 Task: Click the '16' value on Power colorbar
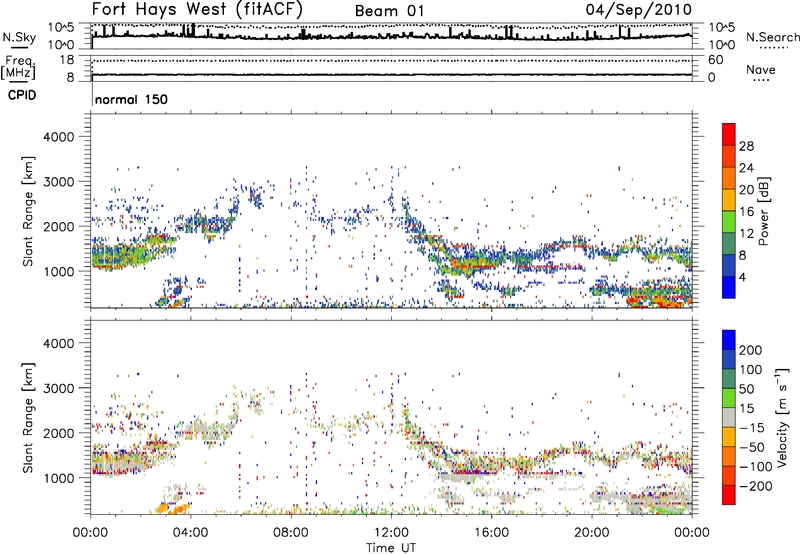pos(746,212)
